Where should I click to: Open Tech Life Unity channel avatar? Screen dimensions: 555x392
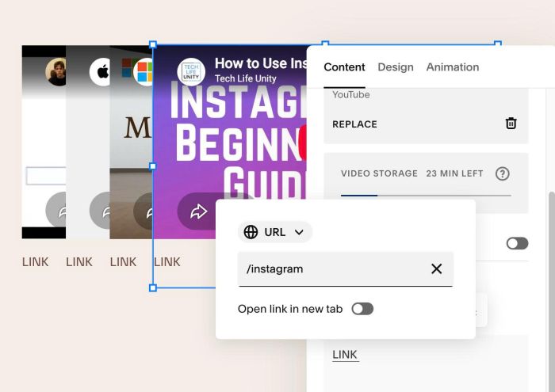click(x=191, y=72)
